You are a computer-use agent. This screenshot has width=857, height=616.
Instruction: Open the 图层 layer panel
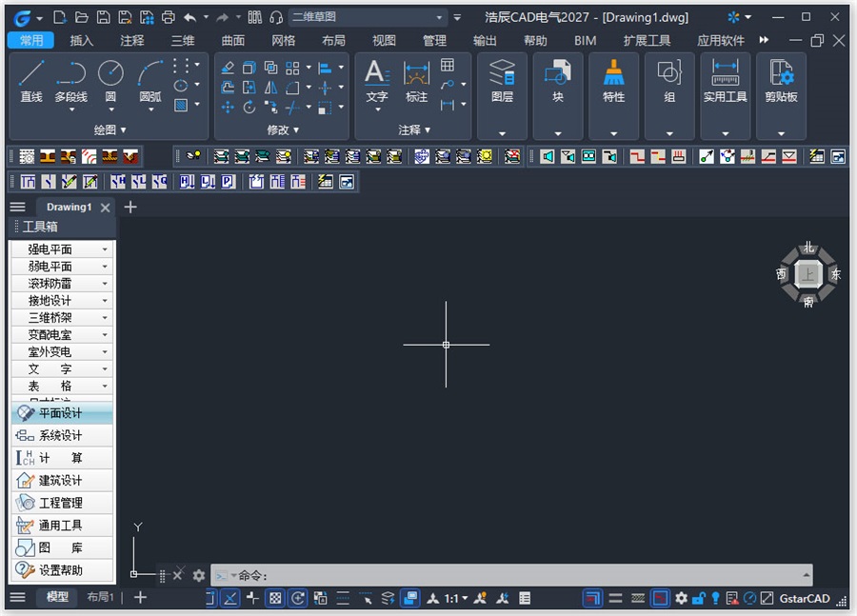(502, 81)
